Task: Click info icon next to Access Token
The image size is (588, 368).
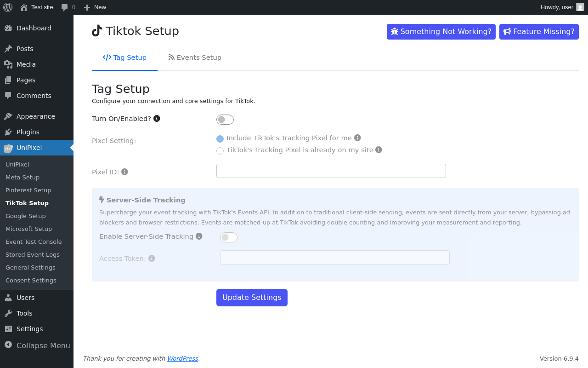Action: pyautogui.click(x=152, y=258)
